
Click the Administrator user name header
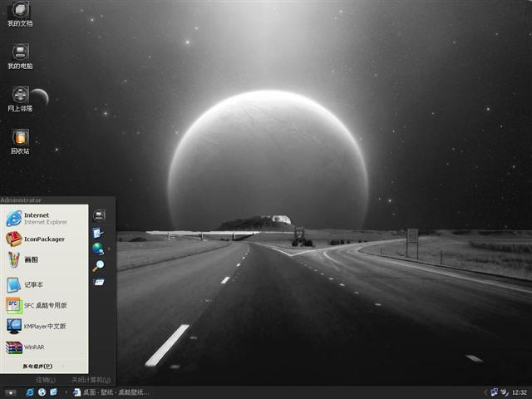(x=21, y=200)
